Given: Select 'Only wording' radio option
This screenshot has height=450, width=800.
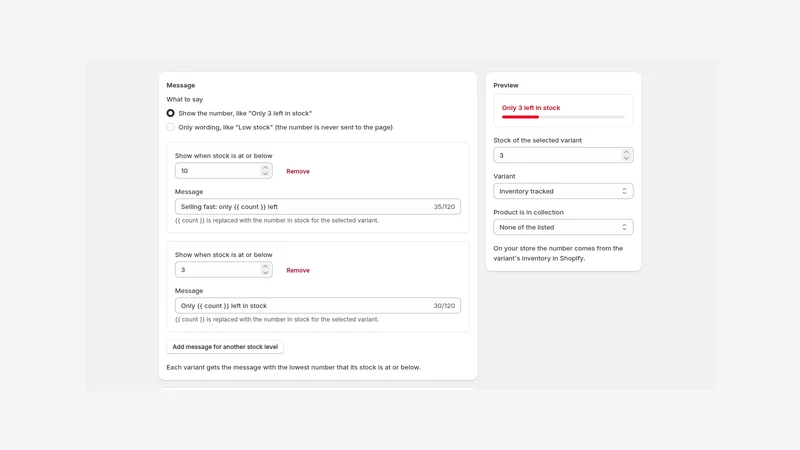Looking at the screenshot, I should tap(170, 128).
